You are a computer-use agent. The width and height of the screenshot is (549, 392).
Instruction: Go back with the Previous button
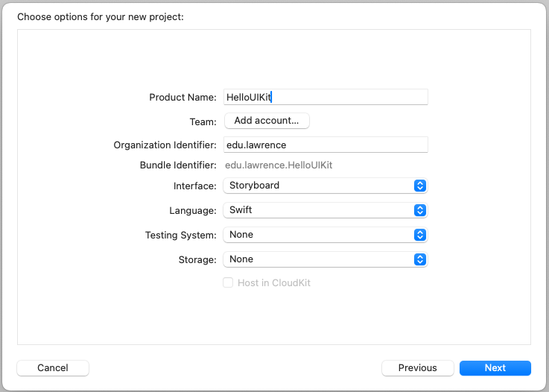pyautogui.click(x=418, y=368)
